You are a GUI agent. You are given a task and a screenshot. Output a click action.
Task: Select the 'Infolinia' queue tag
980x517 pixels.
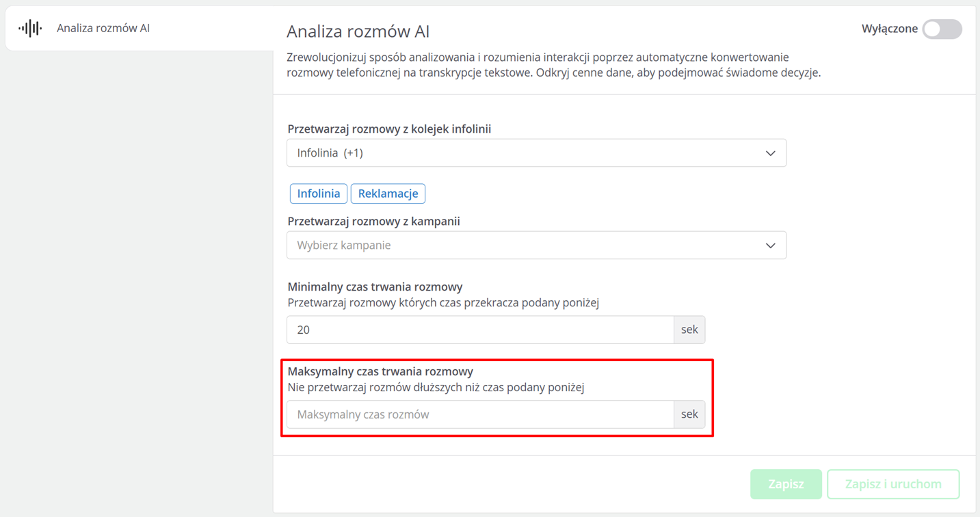coord(319,194)
